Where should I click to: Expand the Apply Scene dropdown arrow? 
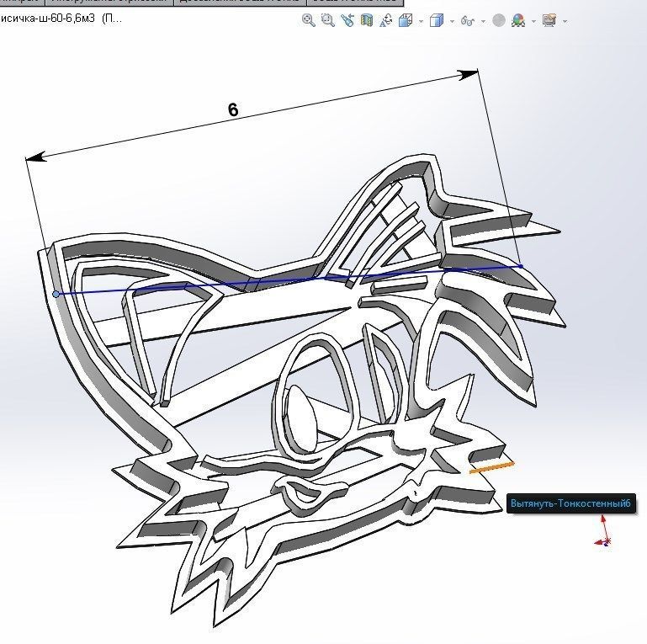tap(533, 21)
